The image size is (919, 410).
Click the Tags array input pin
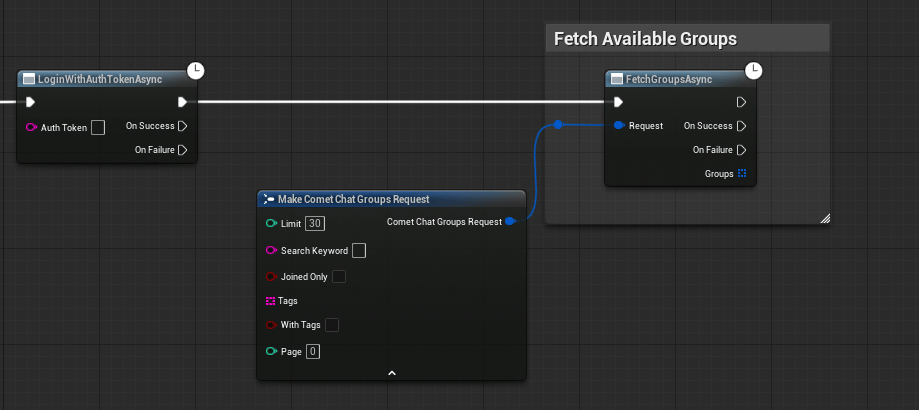click(x=270, y=301)
